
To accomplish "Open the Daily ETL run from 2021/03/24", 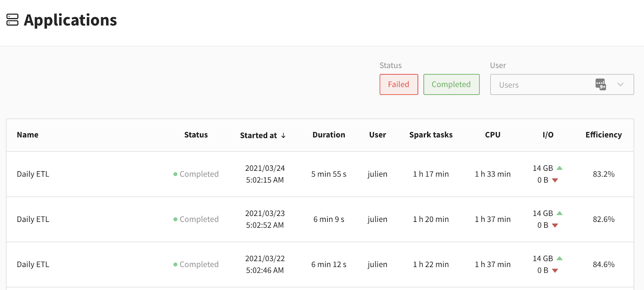I will point(33,174).
